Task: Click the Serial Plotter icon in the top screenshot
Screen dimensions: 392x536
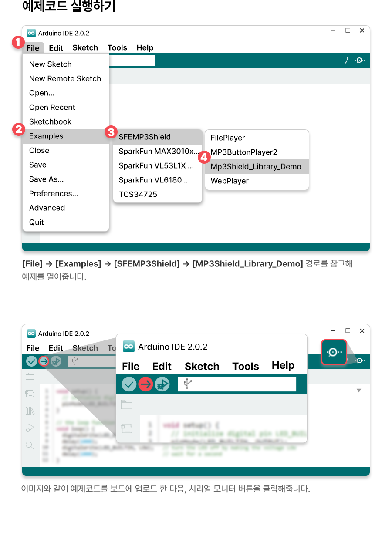Action: click(347, 61)
